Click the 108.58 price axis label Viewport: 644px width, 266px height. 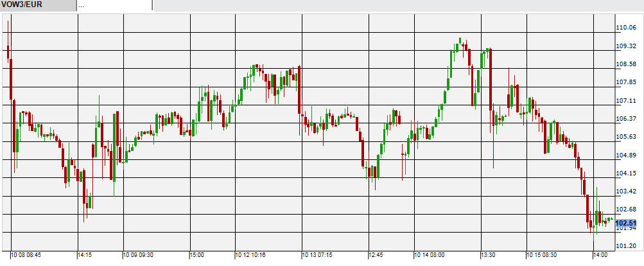click(x=625, y=64)
